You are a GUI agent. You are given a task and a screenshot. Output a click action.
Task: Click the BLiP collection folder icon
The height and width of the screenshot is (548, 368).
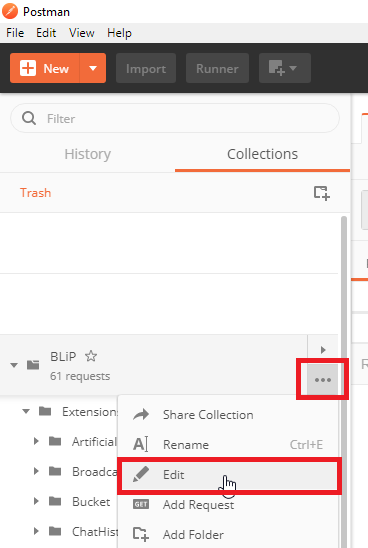(x=33, y=365)
